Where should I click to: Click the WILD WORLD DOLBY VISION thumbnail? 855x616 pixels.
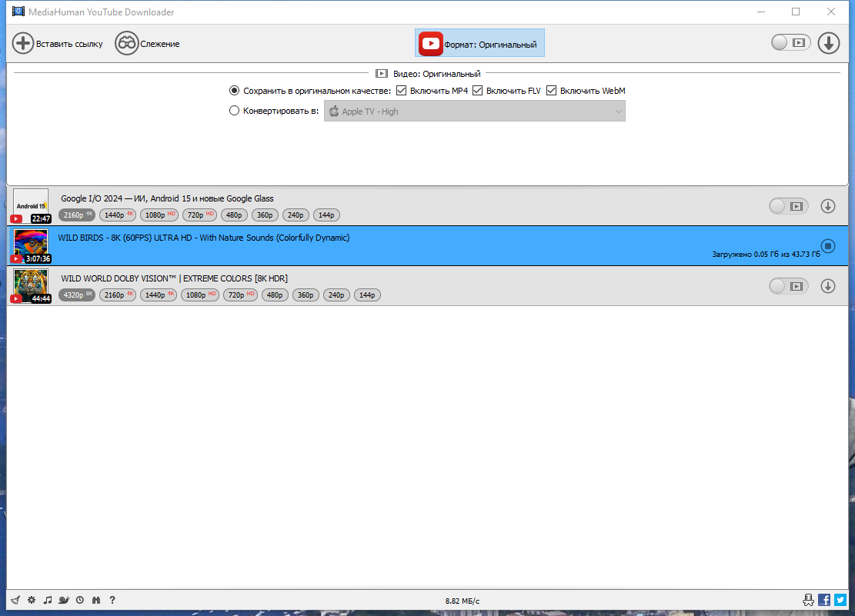(x=31, y=286)
